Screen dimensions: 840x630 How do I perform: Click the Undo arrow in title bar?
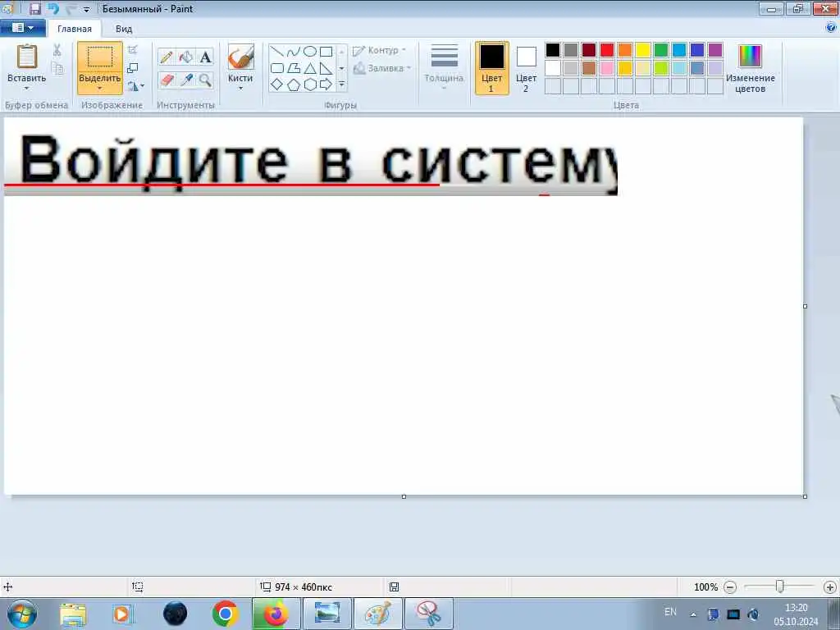point(53,8)
